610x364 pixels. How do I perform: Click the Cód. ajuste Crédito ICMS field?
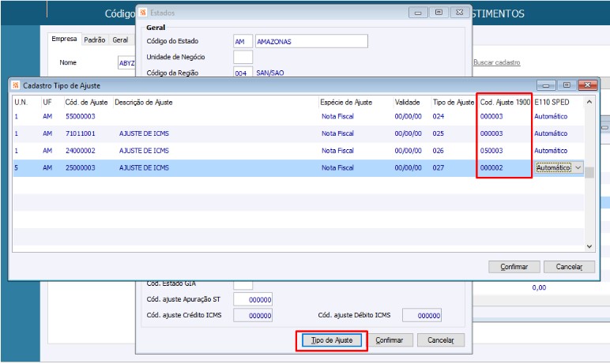point(253,315)
